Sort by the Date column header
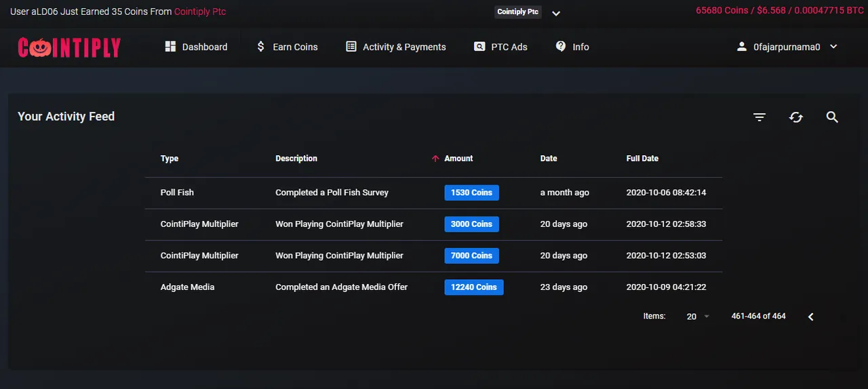Image resolution: width=868 pixels, height=389 pixels. tap(549, 159)
